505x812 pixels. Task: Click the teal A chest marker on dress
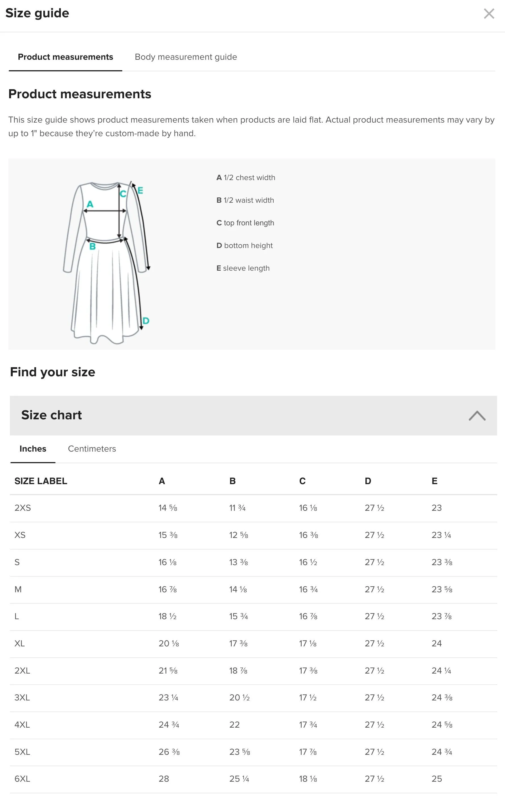[90, 204]
